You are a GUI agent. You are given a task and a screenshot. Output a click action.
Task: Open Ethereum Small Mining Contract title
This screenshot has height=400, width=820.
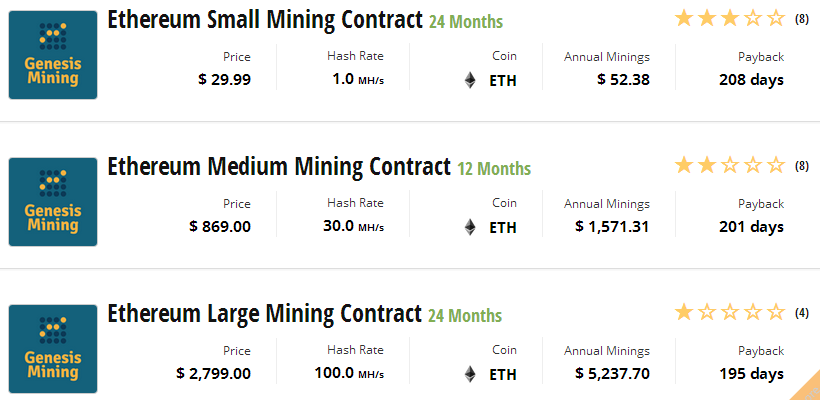(x=265, y=20)
